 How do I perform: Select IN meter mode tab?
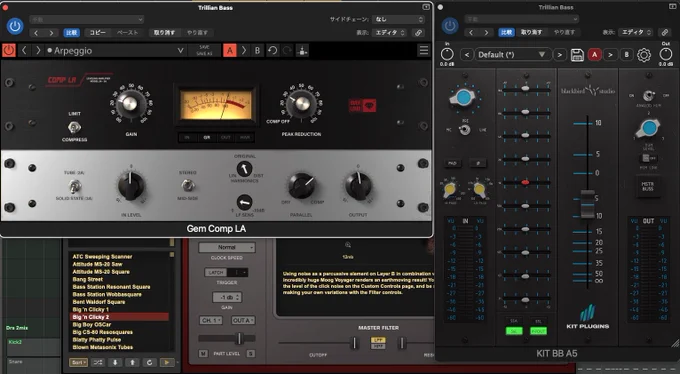(187, 138)
